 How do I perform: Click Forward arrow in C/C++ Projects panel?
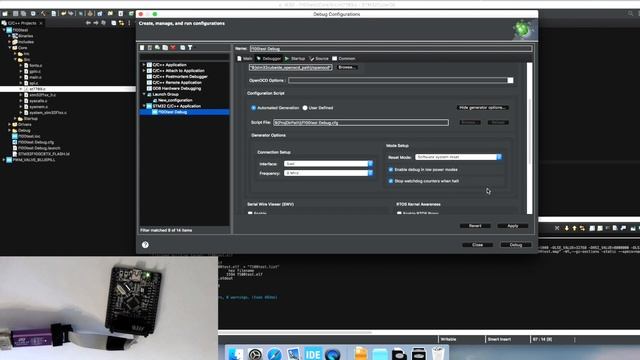click(96, 23)
